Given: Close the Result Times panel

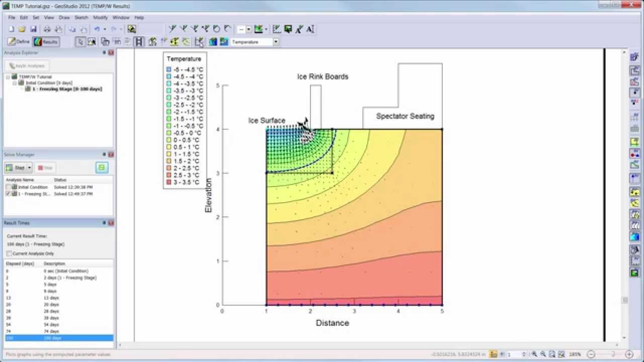Looking at the screenshot, I should click(111, 223).
